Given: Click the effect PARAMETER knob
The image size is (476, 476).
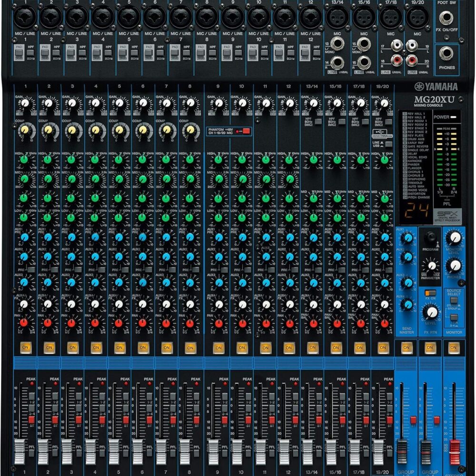Looking at the screenshot, I should pos(432,266).
